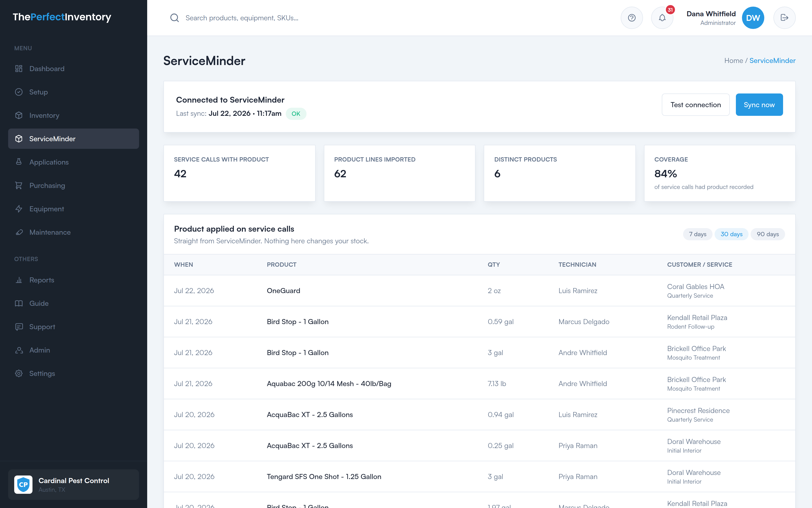Click the Guide book icon

tap(19, 303)
